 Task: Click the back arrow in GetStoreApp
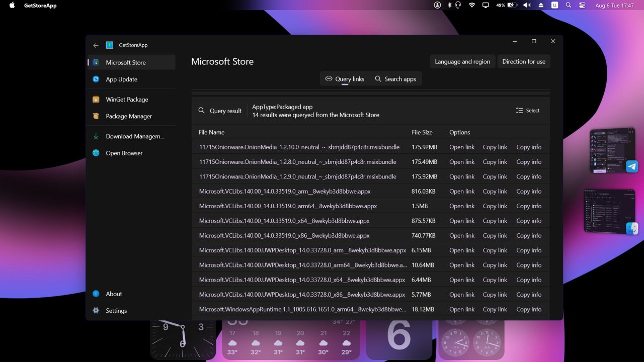[x=96, y=45]
